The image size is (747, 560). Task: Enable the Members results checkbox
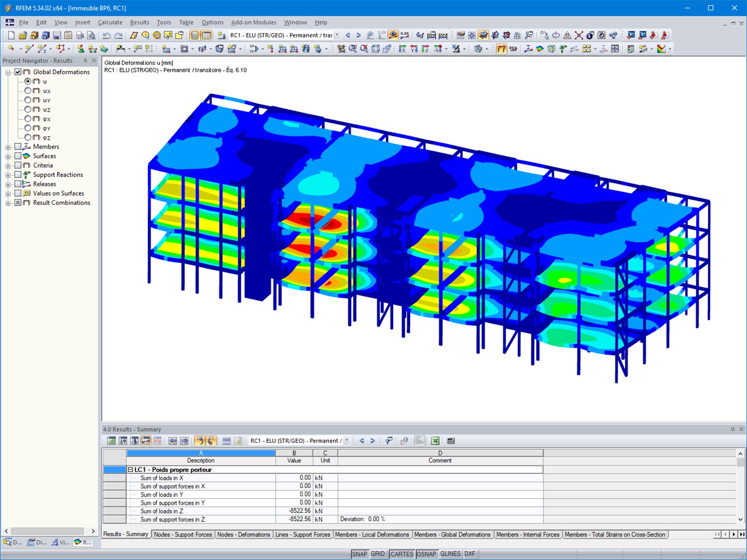[18, 147]
